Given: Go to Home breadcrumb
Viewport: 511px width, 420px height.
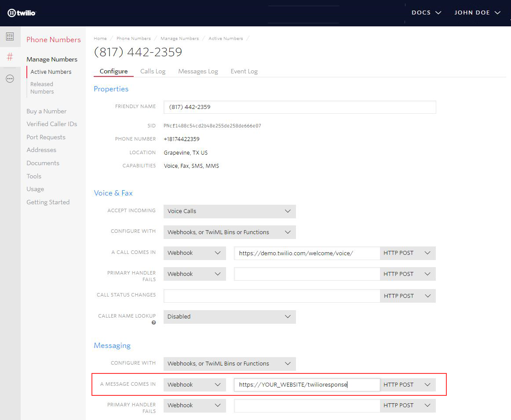Looking at the screenshot, I should click(x=100, y=38).
